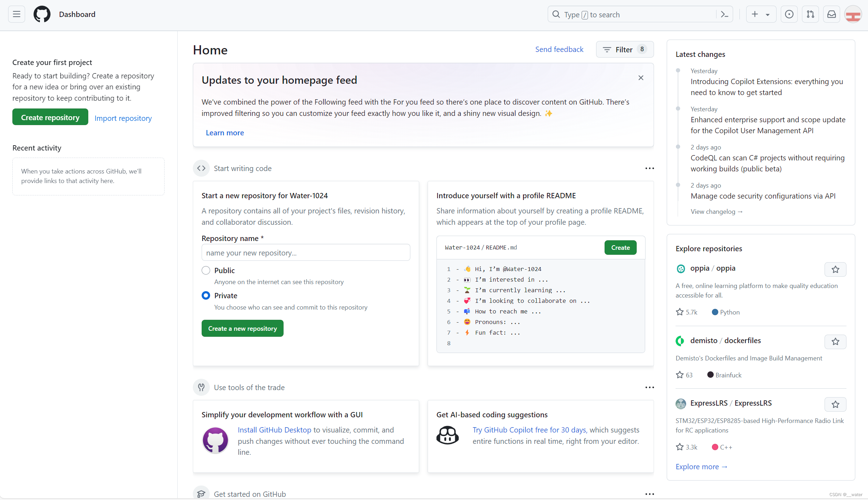Star the oppia/oppia repository
Screen dimensions: 868x500
pyautogui.click(x=835, y=270)
